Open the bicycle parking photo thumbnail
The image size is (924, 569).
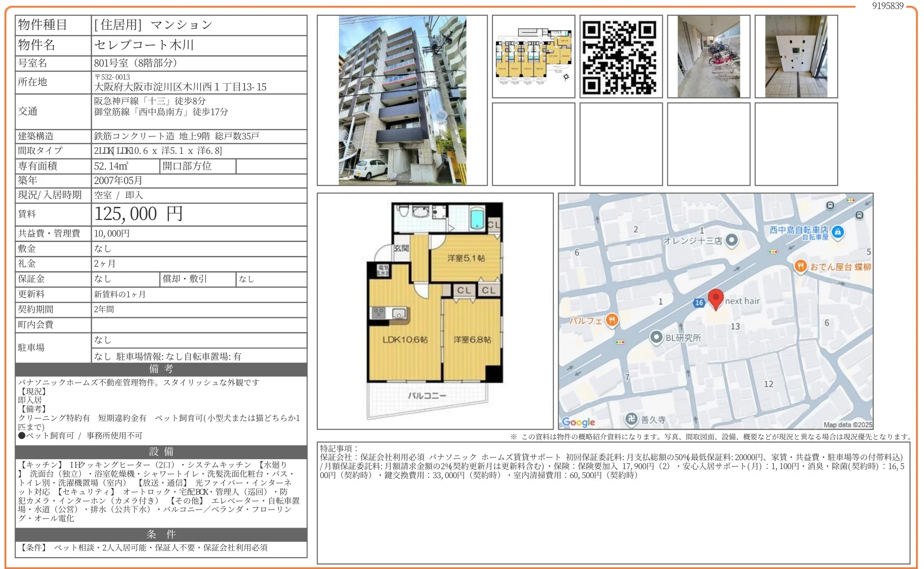click(x=708, y=57)
